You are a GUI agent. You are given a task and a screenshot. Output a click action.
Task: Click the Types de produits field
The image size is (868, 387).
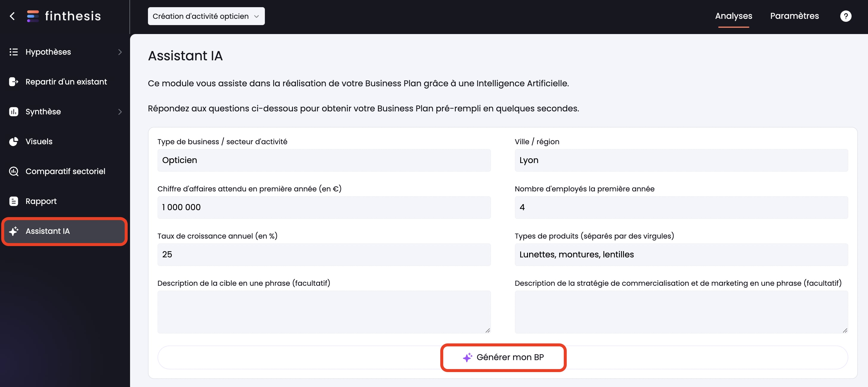click(x=681, y=254)
